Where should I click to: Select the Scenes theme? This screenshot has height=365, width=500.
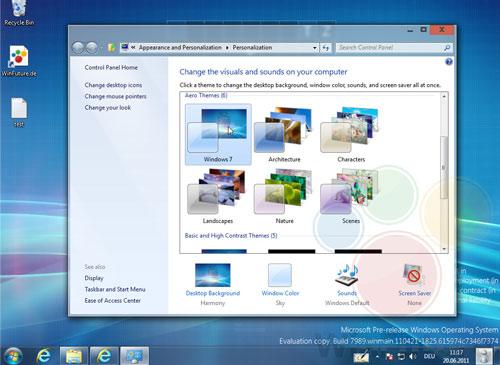coord(351,196)
